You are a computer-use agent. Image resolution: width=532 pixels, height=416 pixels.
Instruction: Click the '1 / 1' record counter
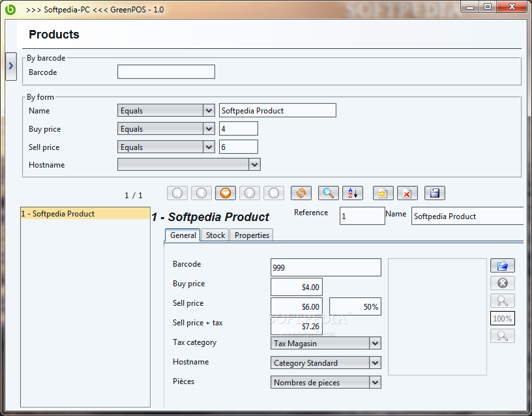[x=134, y=196]
